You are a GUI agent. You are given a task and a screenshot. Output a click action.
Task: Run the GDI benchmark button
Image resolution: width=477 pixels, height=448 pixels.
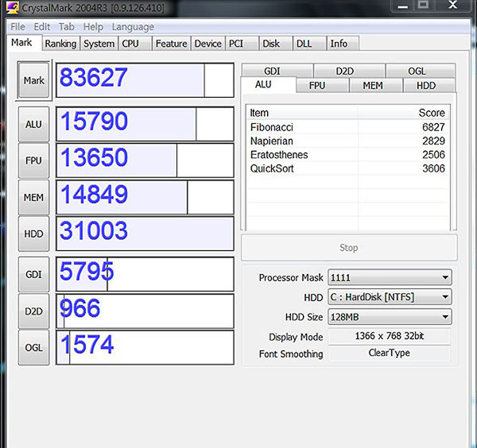coord(33,275)
